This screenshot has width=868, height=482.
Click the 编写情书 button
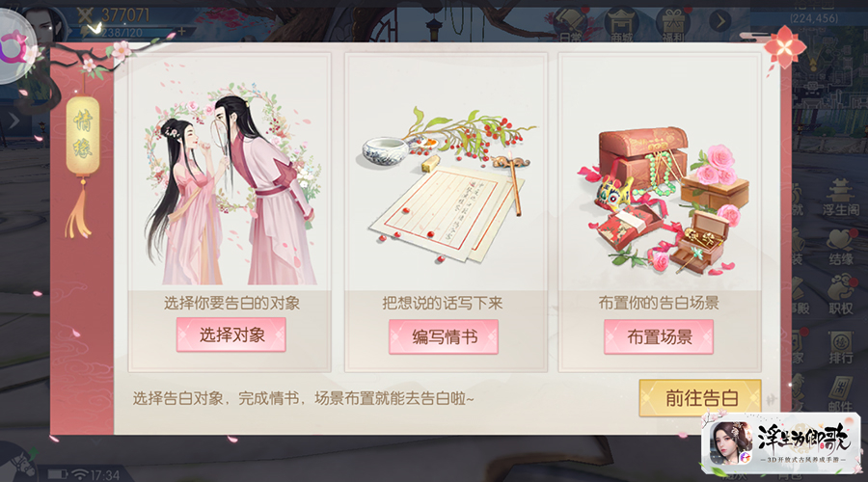click(444, 336)
